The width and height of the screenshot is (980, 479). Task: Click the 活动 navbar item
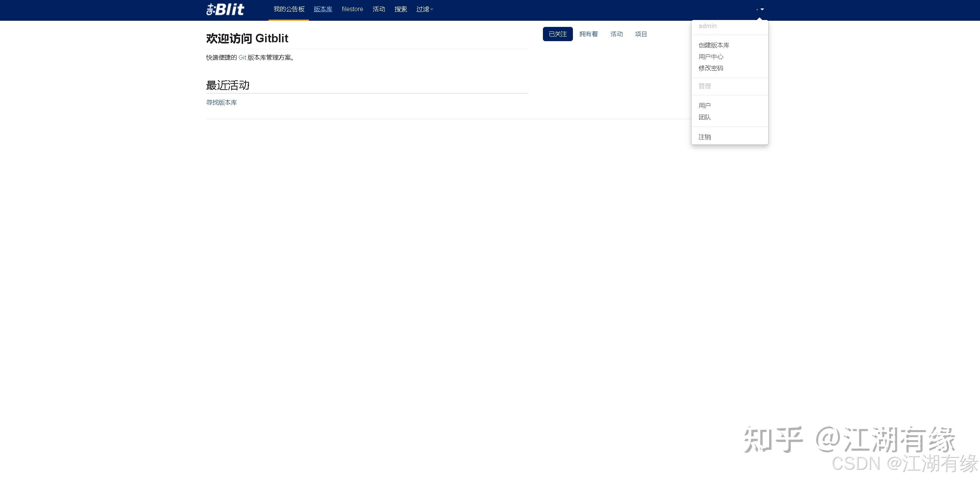(378, 9)
